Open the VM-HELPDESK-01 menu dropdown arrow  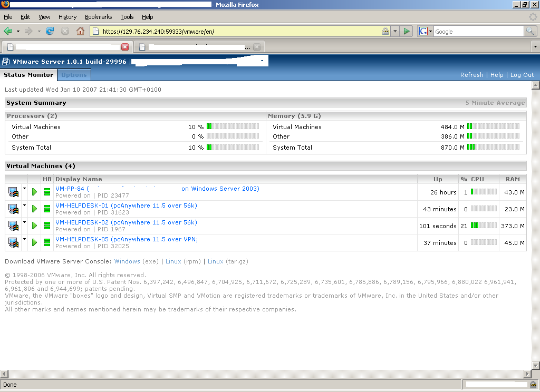coord(24,205)
